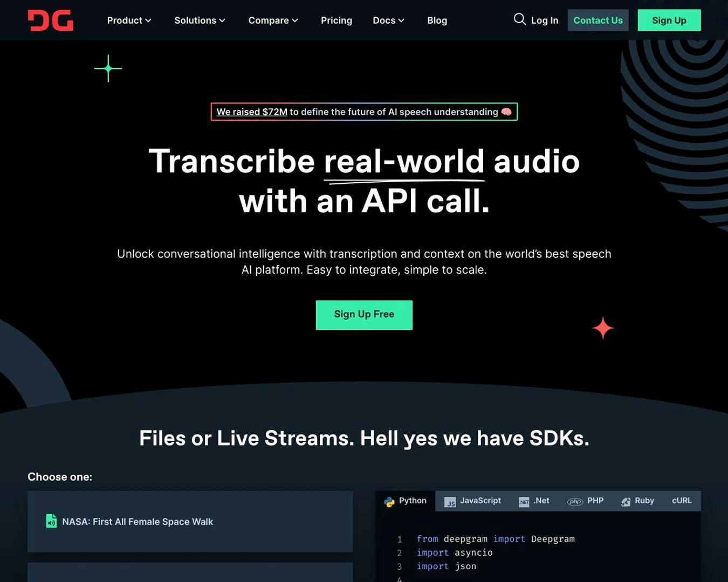
Task: Expand the Compare dropdown menu
Action: click(x=273, y=20)
